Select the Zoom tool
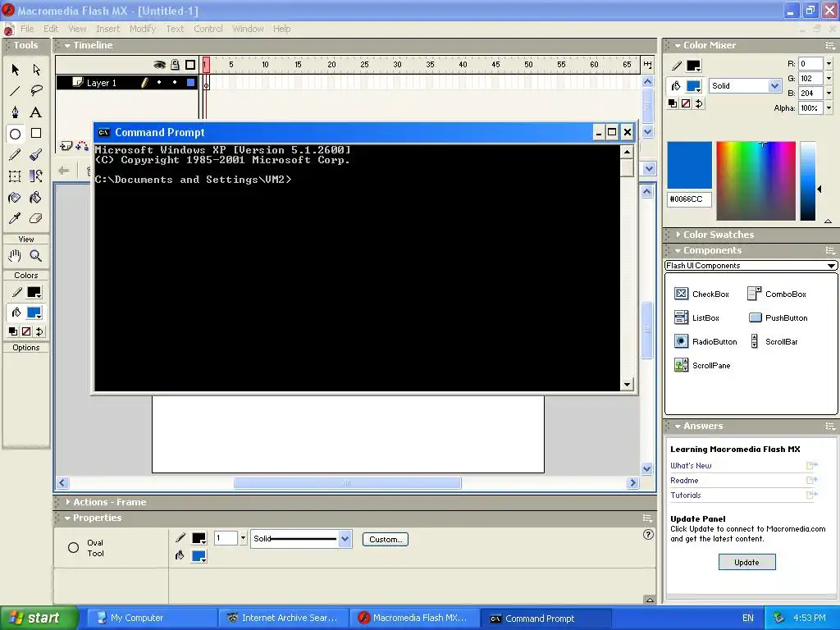 [x=36, y=256]
